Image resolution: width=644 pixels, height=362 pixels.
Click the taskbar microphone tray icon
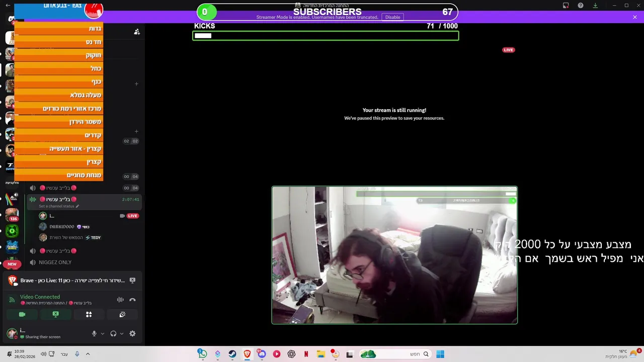pyautogui.click(x=76, y=354)
